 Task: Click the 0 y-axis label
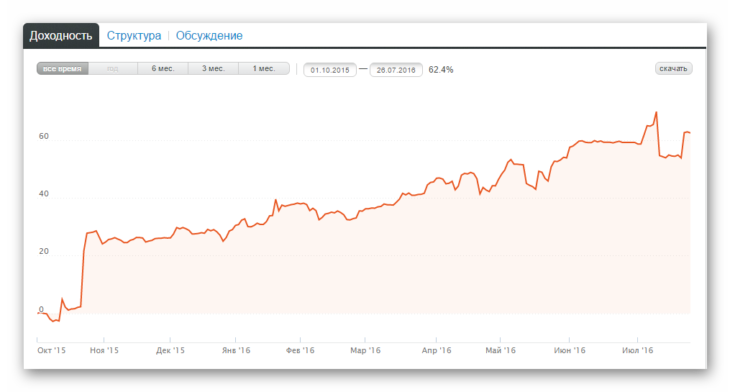pyautogui.click(x=41, y=309)
